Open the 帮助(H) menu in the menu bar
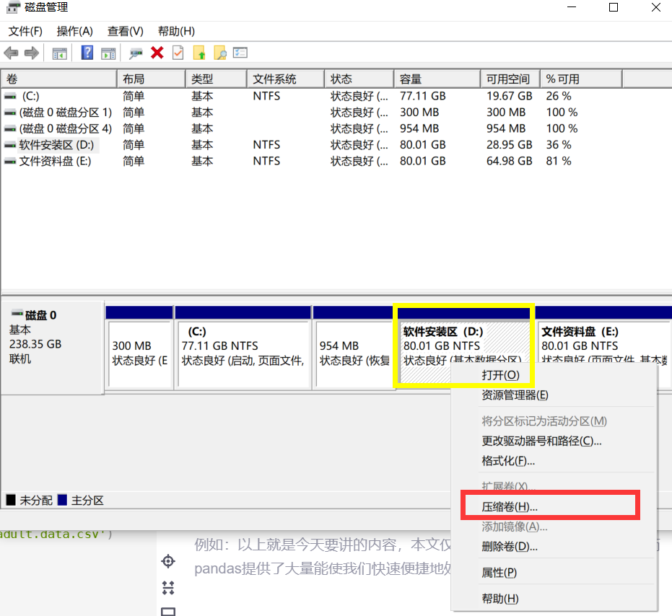The image size is (672, 616). coord(176,31)
